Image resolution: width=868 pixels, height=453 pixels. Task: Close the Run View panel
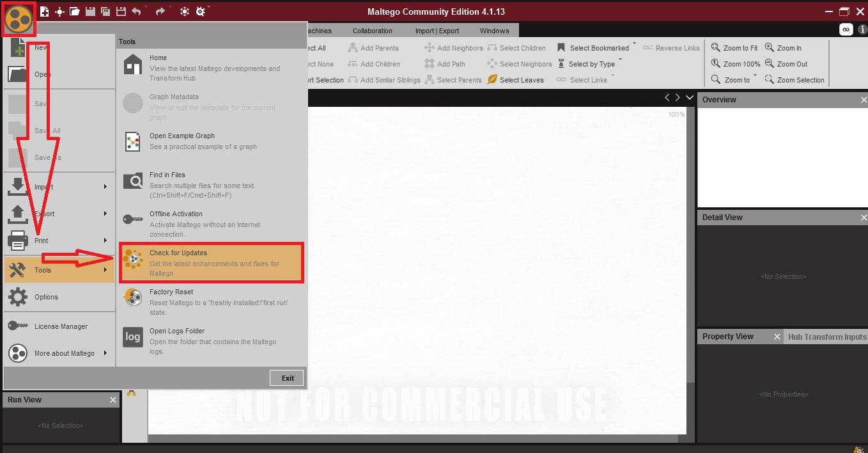click(x=113, y=400)
